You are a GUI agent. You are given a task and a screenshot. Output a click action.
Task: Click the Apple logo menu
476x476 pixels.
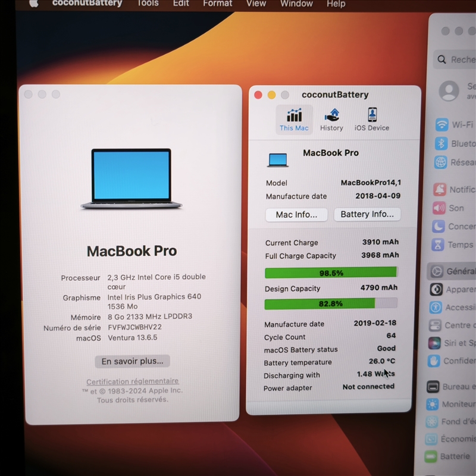(33, 4)
